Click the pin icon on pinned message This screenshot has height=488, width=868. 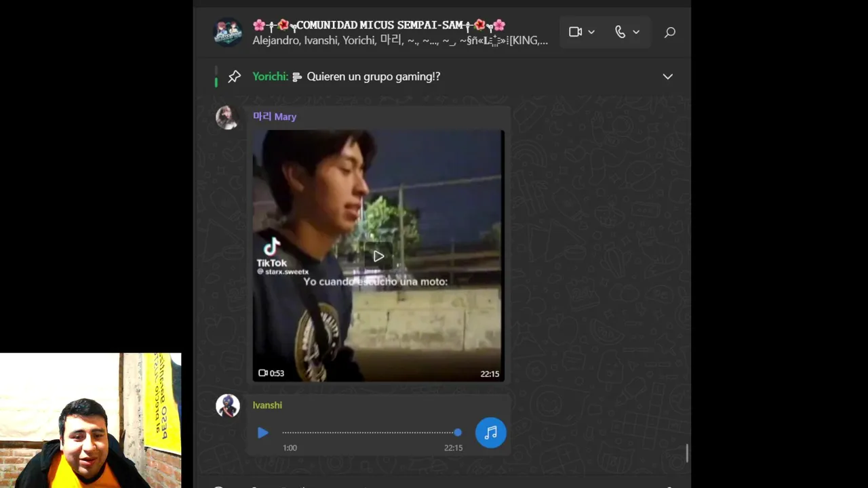click(234, 77)
